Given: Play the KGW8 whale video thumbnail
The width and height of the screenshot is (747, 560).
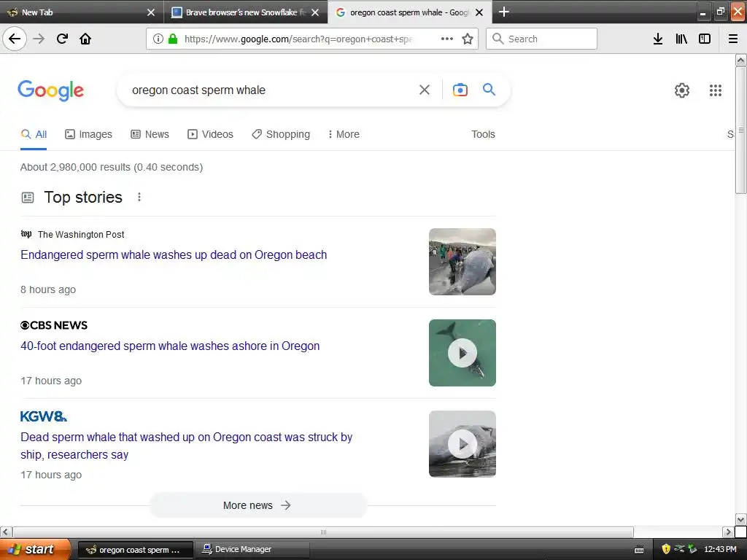Looking at the screenshot, I should coord(462,444).
